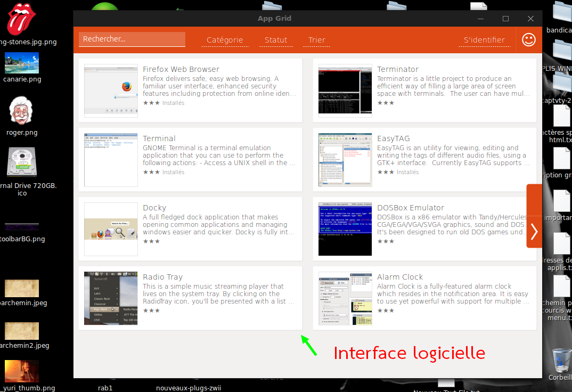The image size is (572, 392).
Task: Click the GNOME Terminal preview image
Action: tap(111, 160)
